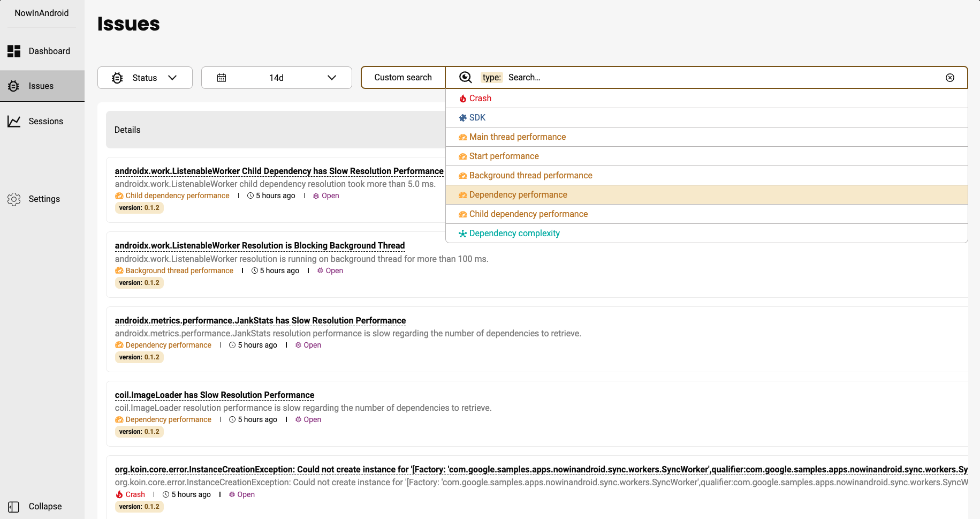Pick Dependency complexity from suggestions
Viewport: 980px width, 519px height.
pos(514,234)
